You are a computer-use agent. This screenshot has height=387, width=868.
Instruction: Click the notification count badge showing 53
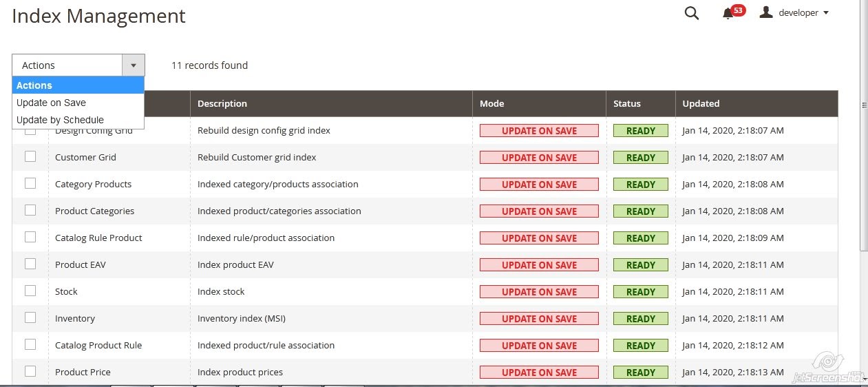tap(738, 10)
